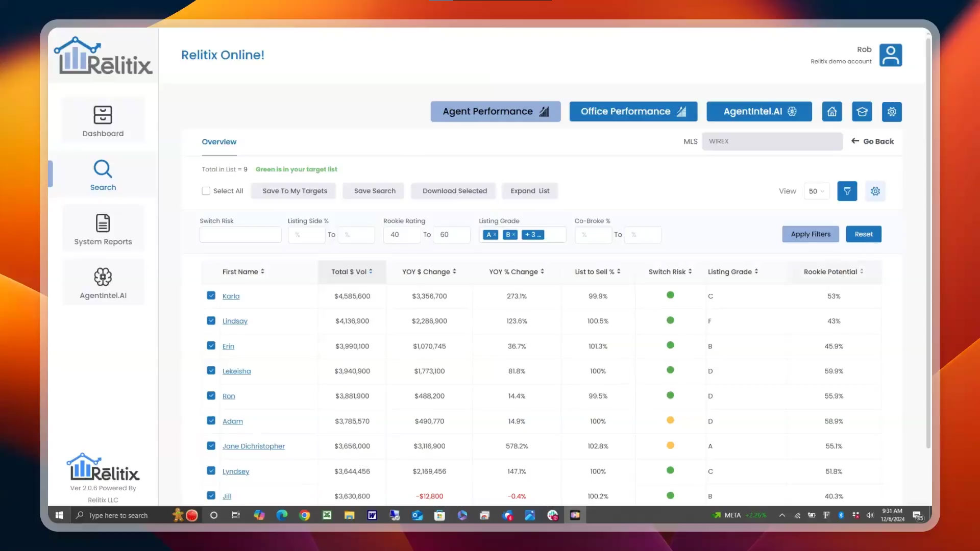Image resolution: width=980 pixels, height=551 pixels.
Task: Select Search in the left sidebar
Action: click(103, 175)
